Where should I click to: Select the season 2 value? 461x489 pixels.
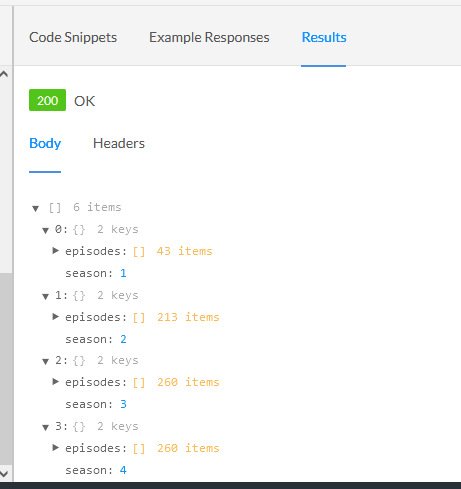click(123, 339)
